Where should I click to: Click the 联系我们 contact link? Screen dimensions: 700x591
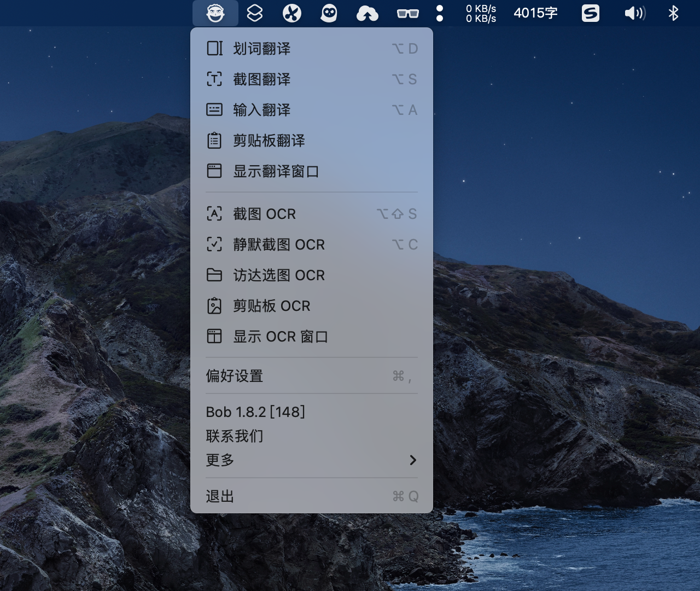coord(234,436)
